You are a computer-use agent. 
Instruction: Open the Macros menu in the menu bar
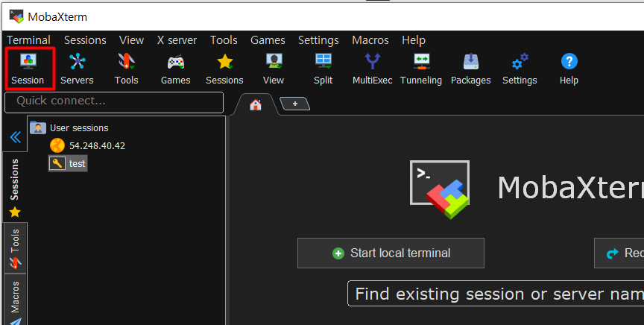tap(370, 40)
